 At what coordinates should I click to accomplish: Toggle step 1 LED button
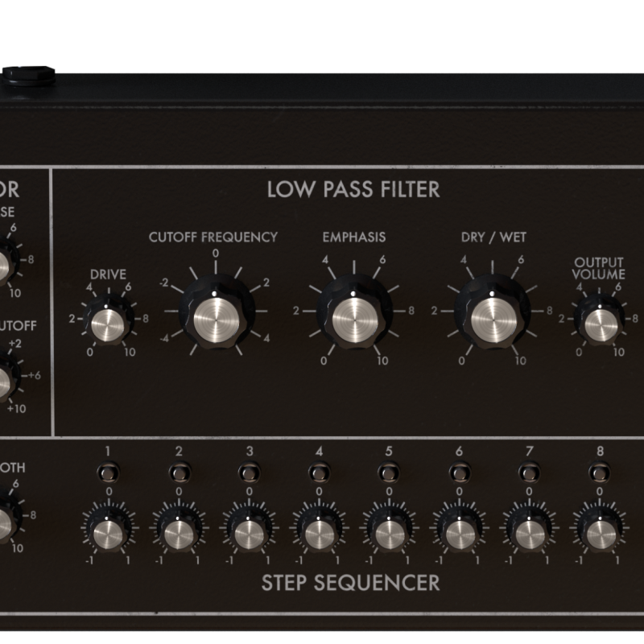coord(109,473)
